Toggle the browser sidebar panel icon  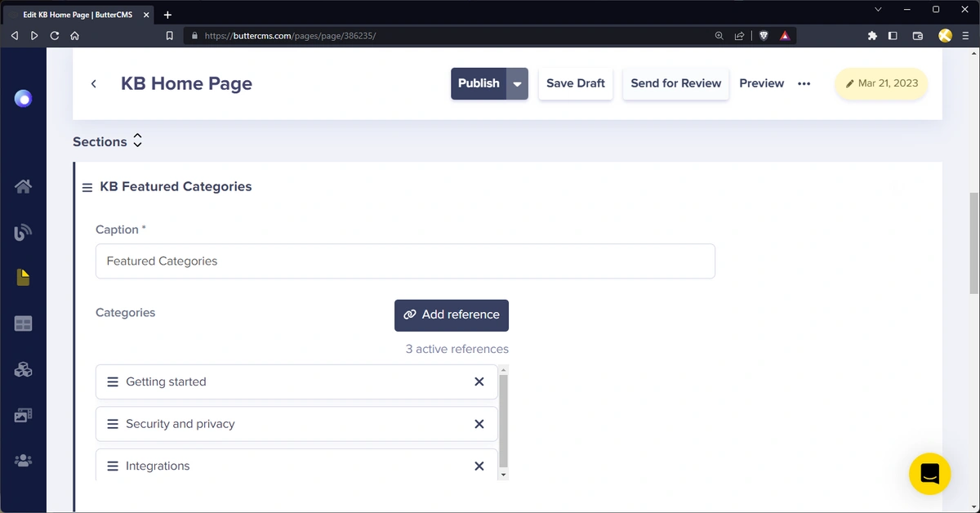pyautogui.click(x=893, y=36)
